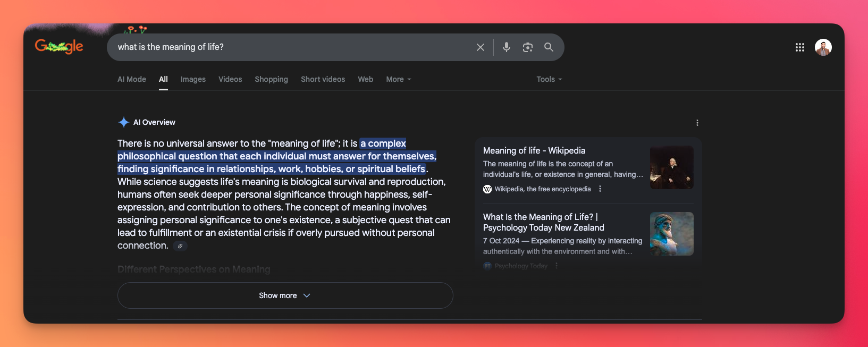This screenshot has width=868, height=347.
Task: Open Psychology Today Meaning of Life article
Action: coord(544,222)
